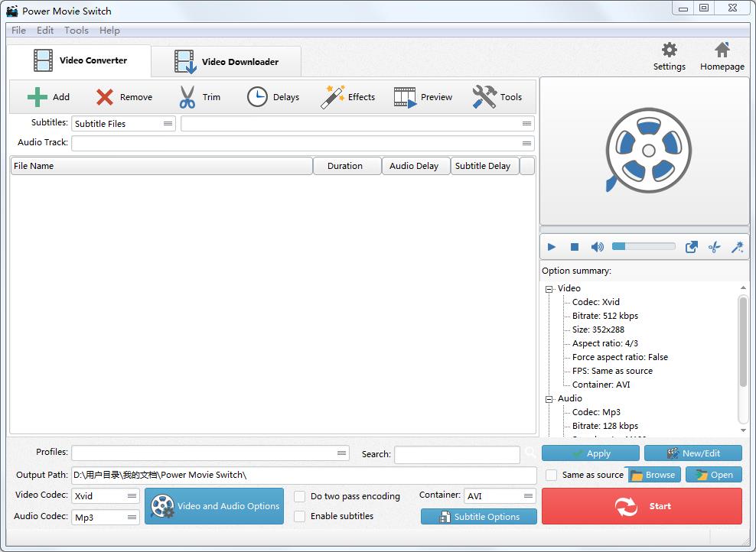The height and width of the screenshot is (552, 756).
Task: Go to Homepage via house icon
Action: (x=722, y=51)
